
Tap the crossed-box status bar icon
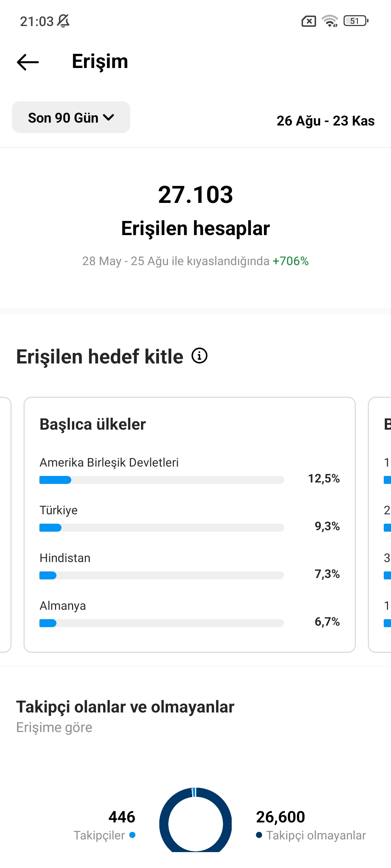(x=309, y=21)
